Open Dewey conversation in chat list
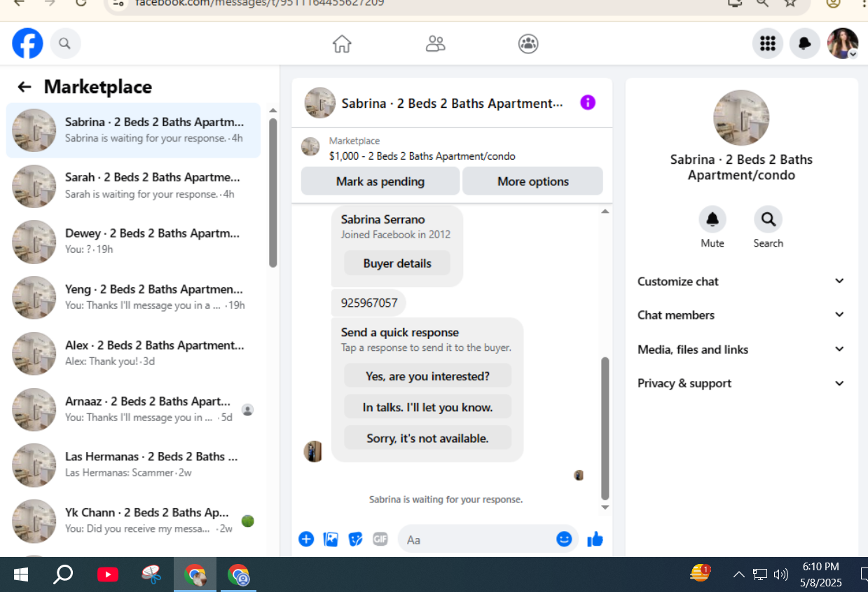This screenshot has width=868, height=592. coord(133,242)
